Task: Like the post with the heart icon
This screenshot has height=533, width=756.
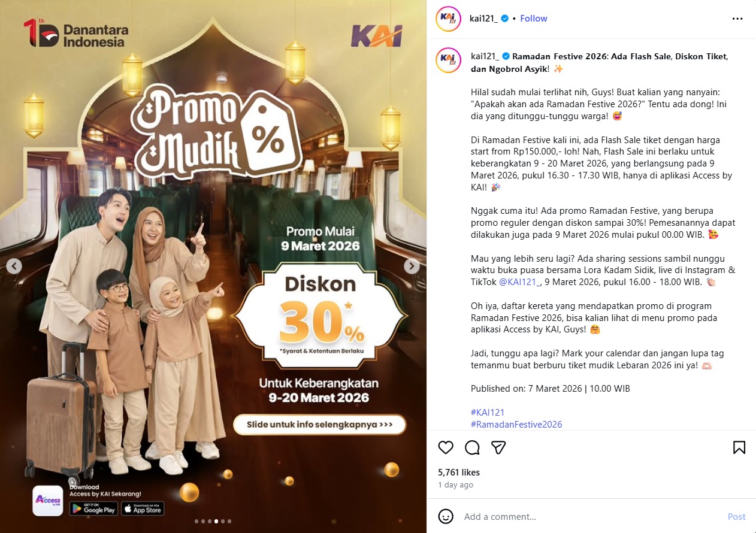Action: click(446, 447)
